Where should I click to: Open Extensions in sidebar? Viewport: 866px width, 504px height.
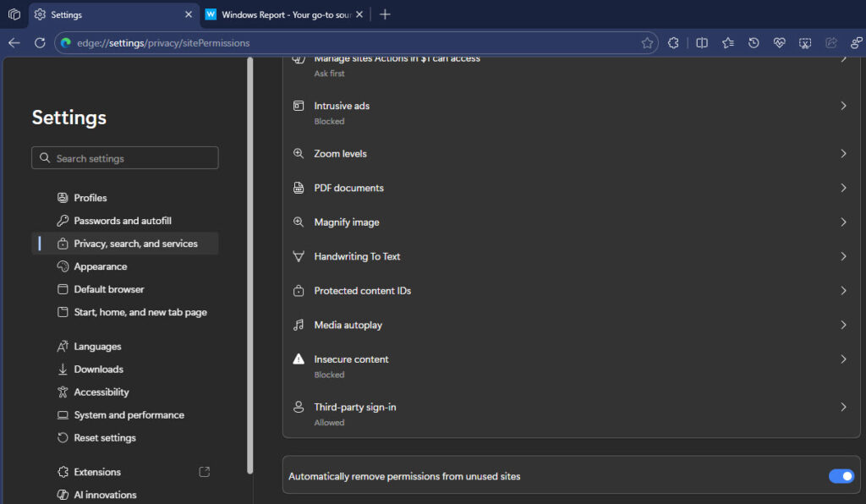[125, 472]
